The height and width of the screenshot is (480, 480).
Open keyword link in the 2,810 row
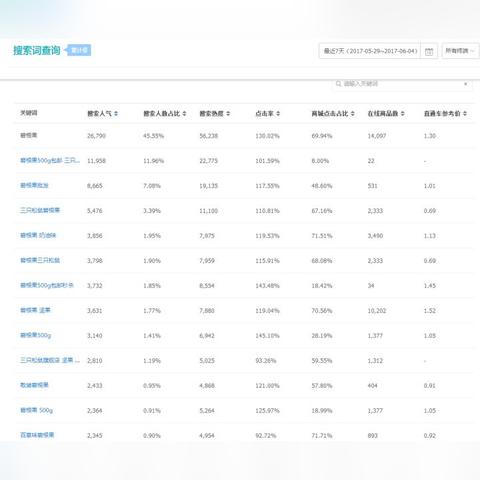pyautogui.click(x=50, y=360)
